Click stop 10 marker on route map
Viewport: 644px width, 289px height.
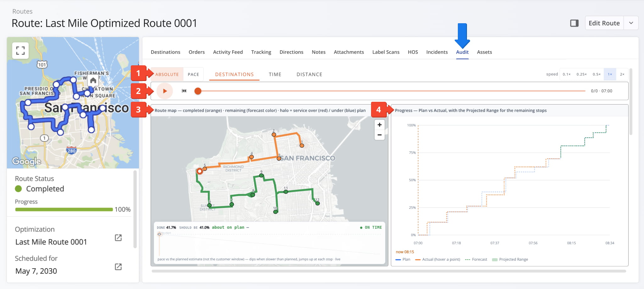[275, 212]
